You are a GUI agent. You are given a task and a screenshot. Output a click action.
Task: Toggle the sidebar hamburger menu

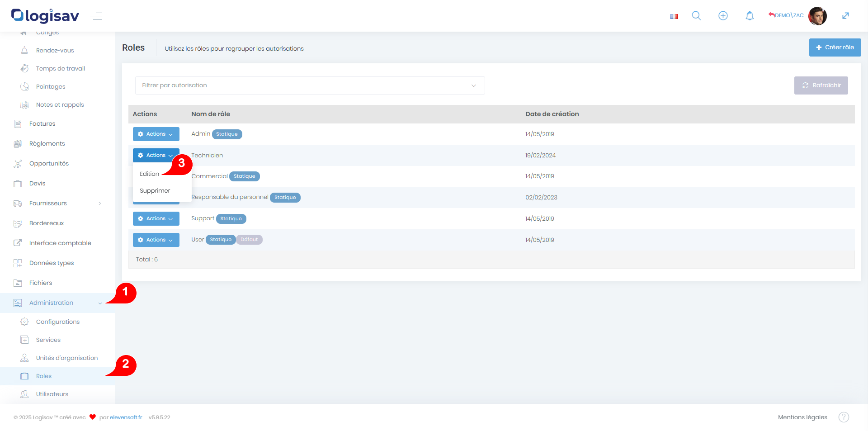click(x=96, y=16)
